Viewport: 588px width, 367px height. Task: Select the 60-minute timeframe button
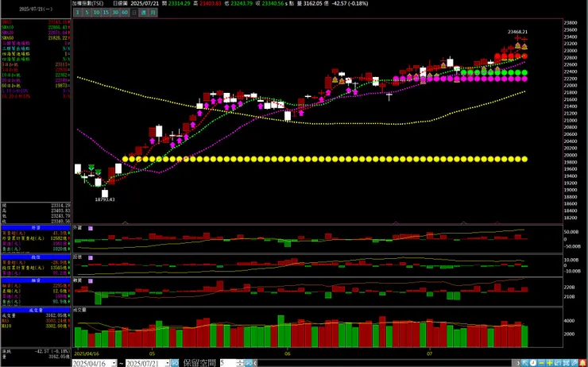(125, 13)
